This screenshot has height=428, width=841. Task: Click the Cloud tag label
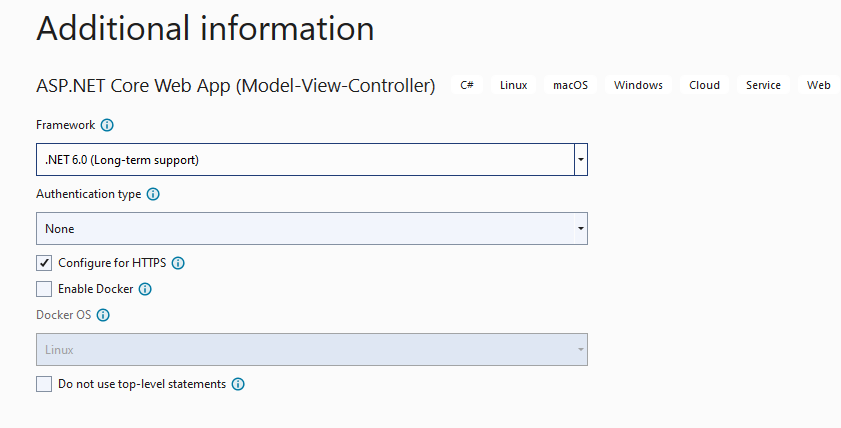704,86
